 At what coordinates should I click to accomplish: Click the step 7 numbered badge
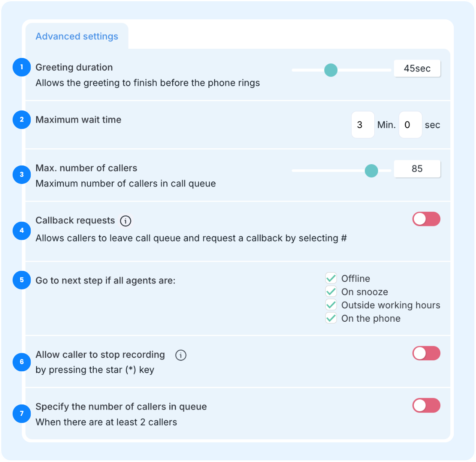pyautogui.click(x=21, y=413)
